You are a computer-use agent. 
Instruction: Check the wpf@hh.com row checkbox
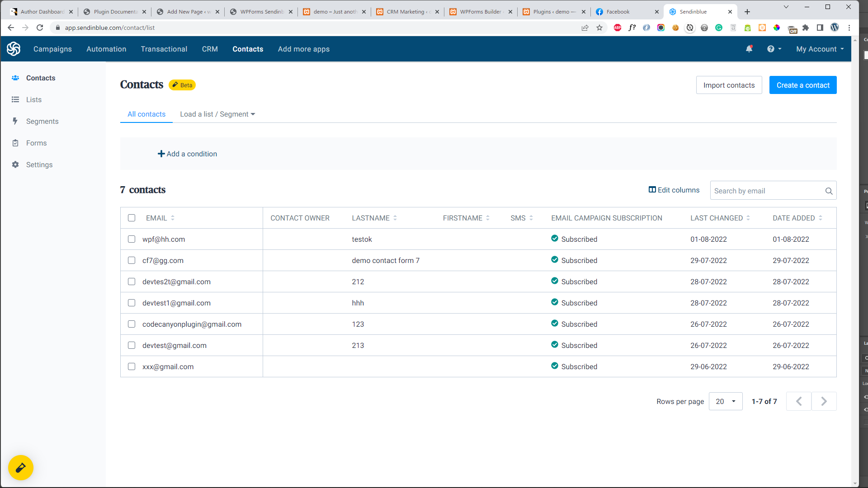click(x=132, y=239)
